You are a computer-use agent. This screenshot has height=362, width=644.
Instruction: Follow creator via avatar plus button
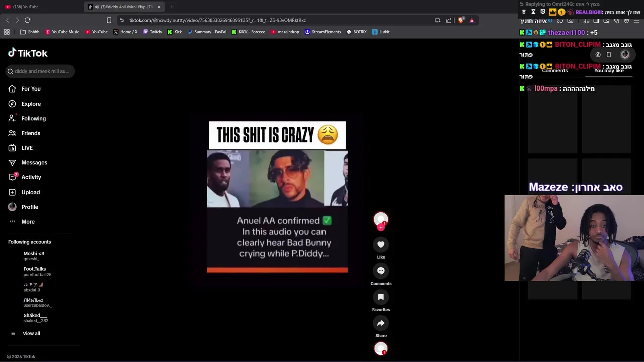[x=381, y=227]
